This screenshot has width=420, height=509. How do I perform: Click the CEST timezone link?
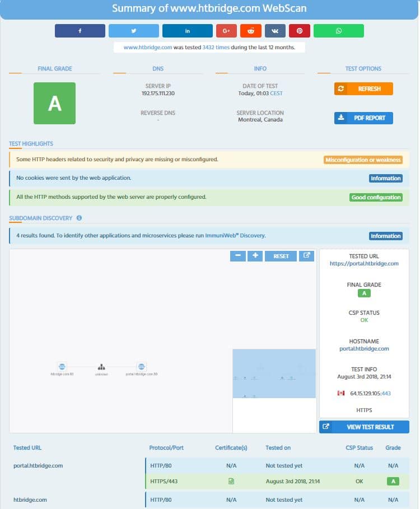click(276, 94)
